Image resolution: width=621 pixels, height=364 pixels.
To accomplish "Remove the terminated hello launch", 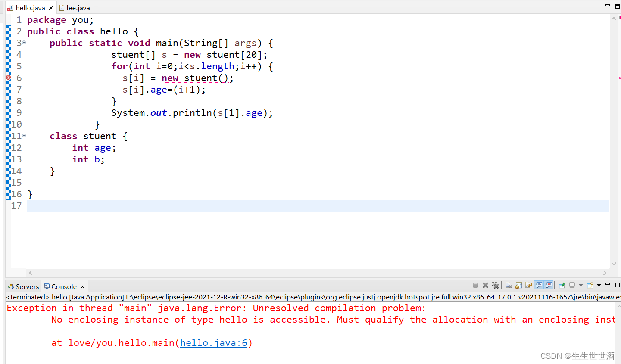I will tap(485, 285).
